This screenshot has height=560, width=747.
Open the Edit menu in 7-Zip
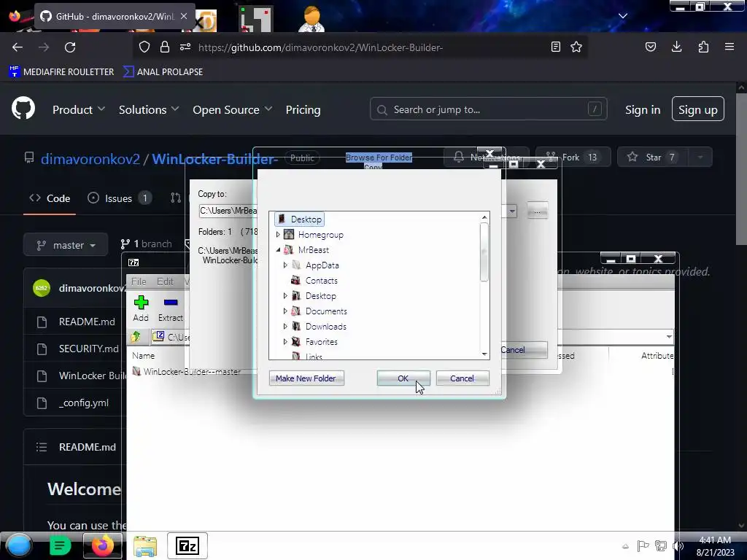click(x=165, y=281)
